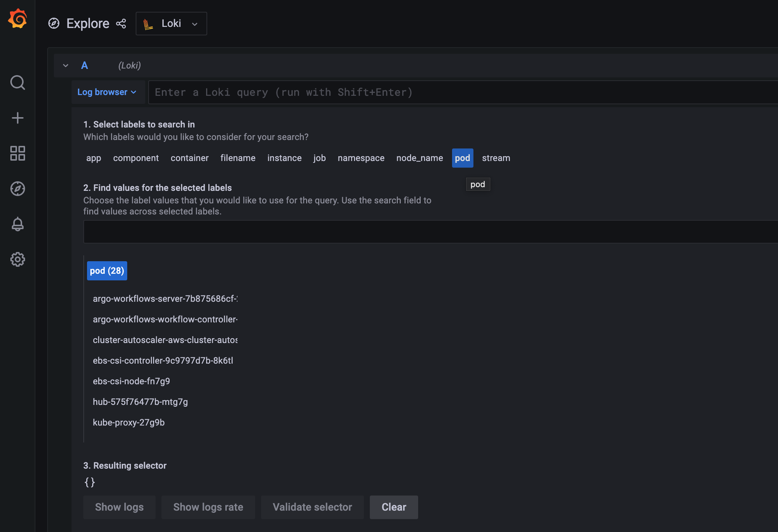Click the Clear button
Screen dimensions: 778x532
coord(394,507)
